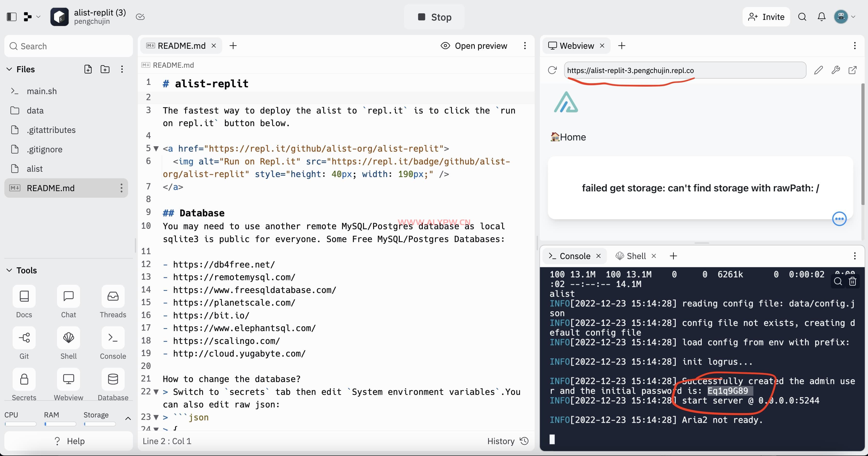Fold code at line 5
This screenshot has height=456, width=868.
point(156,148)
